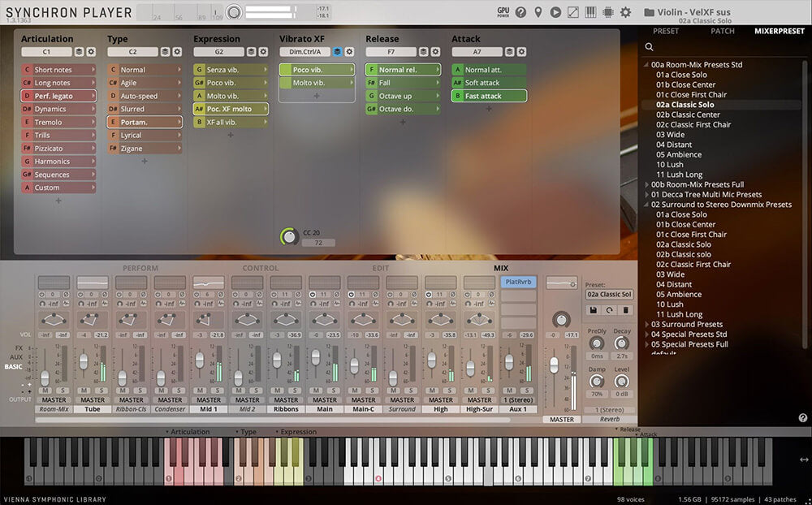Switch to the PATCH tab
Image resolution: width=812 pixels, height=505 pixels.
tap(722, 32)
